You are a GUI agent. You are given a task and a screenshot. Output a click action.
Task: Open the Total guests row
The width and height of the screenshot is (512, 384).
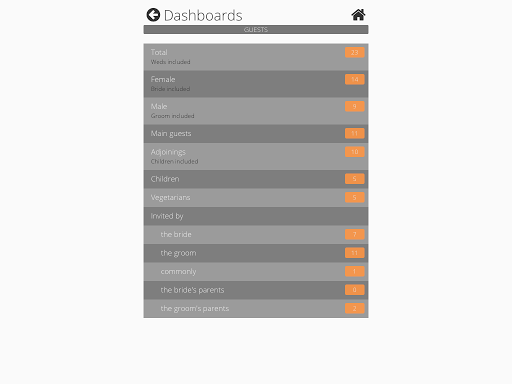click(256, 57)
